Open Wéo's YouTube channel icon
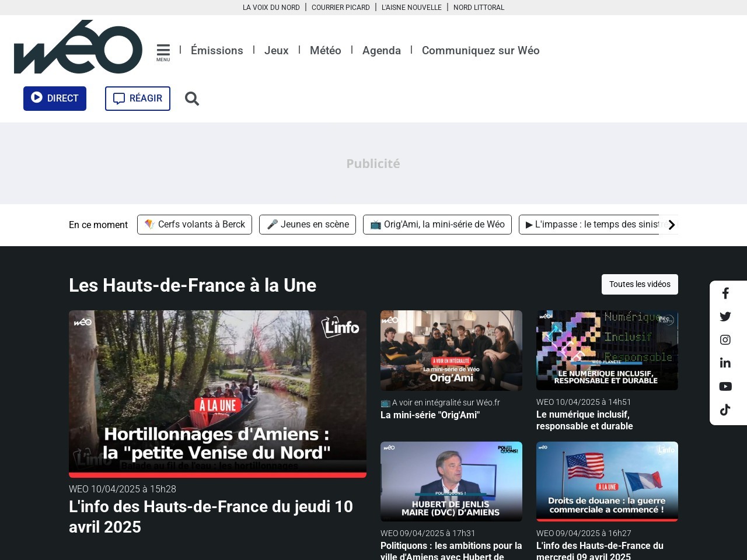 [x=725, y=386]
